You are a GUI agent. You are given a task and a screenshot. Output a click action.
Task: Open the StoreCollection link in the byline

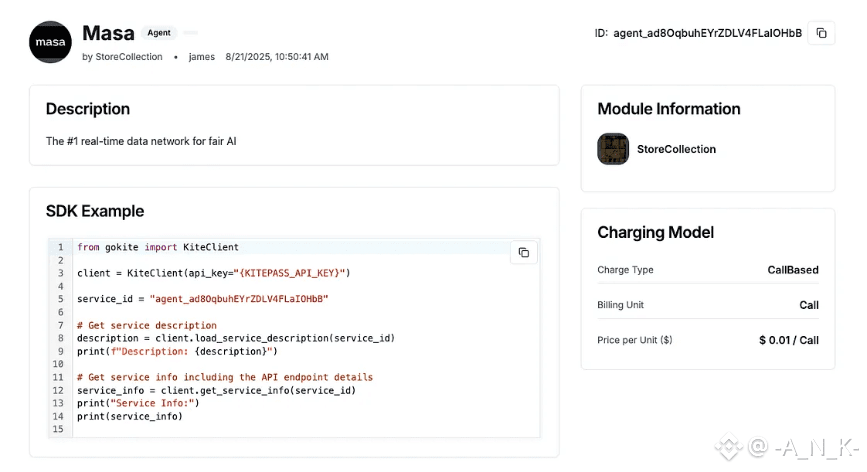click(x=129, y=57)
